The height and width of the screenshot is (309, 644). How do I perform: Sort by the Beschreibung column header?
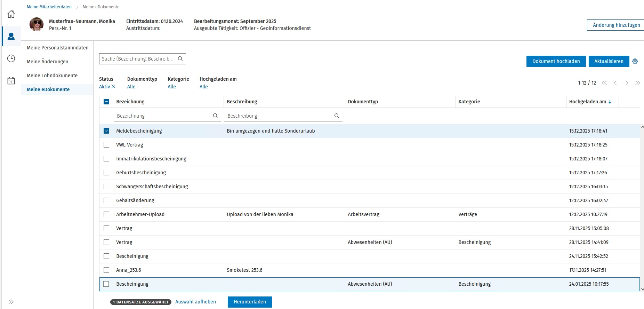(x=242, y=102)
